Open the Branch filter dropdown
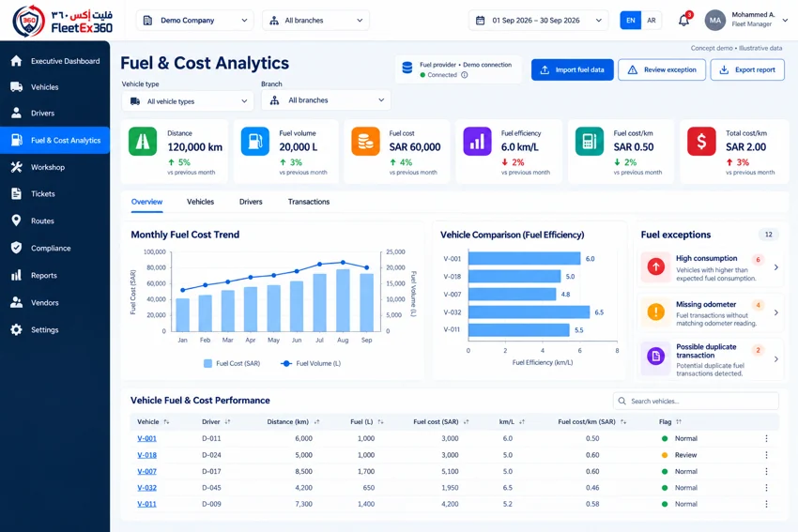 pos(326,100)
